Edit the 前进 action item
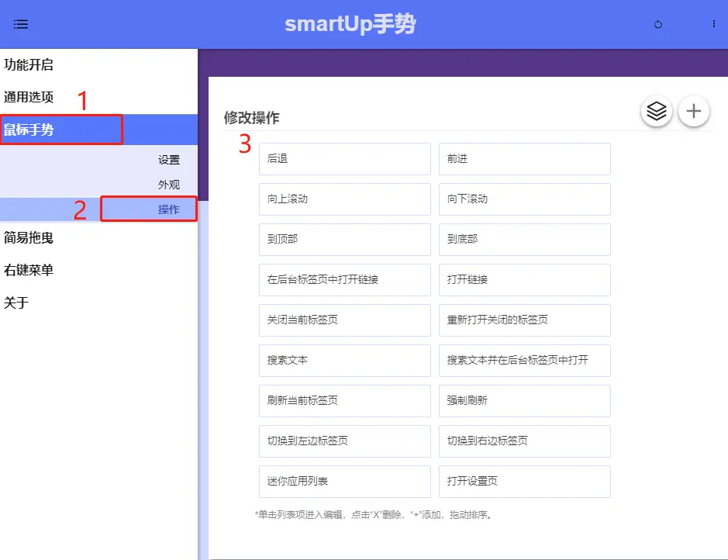 (x=525, y=159)
